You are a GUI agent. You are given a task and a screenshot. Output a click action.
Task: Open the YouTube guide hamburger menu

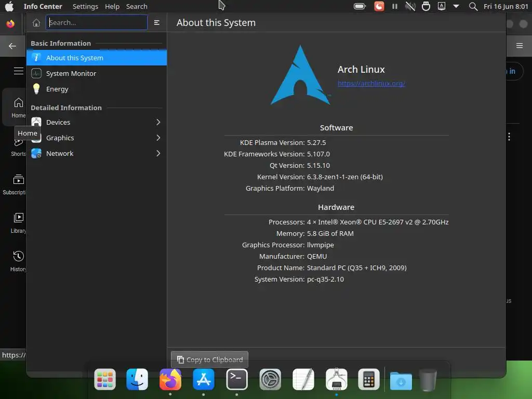(x=19, y=71)
